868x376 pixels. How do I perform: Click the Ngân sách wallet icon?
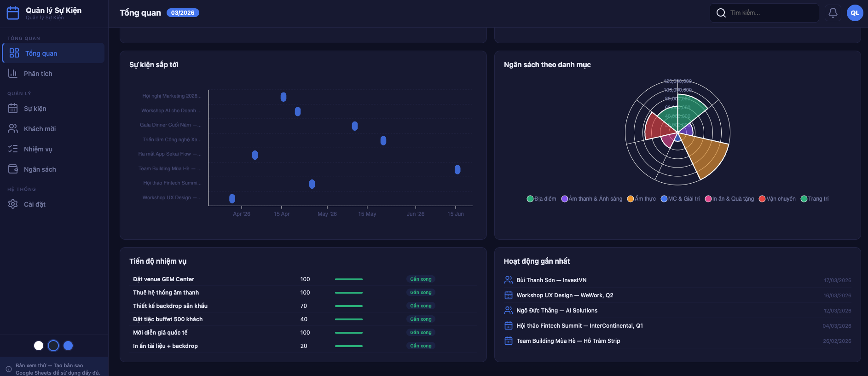tap(13, 169)
